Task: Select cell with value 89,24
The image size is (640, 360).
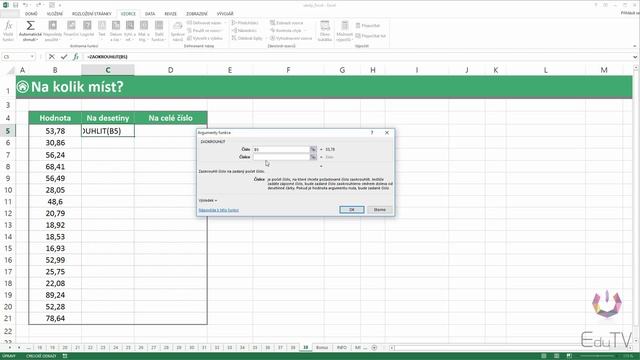Action: click(x=55, y=295)
